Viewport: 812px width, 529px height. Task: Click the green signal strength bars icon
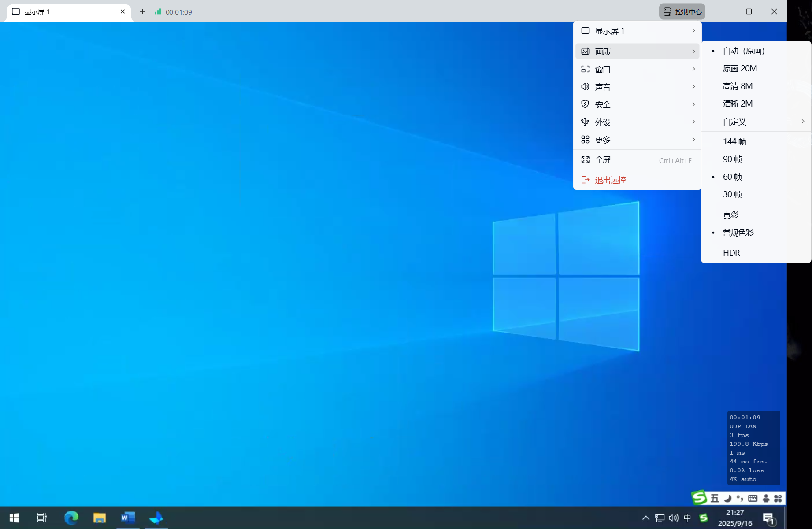tap(158, 11)
